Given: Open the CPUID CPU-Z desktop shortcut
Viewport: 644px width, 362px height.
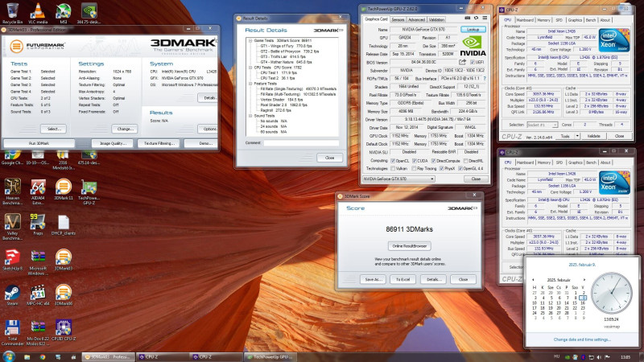Looking at the screenshot, I should coord(64,331).
